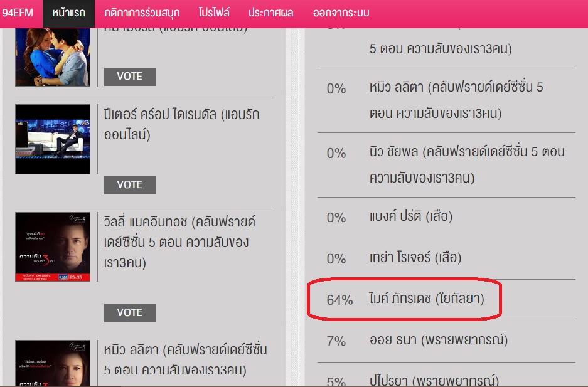Screen dimensions: 588x387
Task: Open the หน้าแรก home tab
Action: [69, 13]
